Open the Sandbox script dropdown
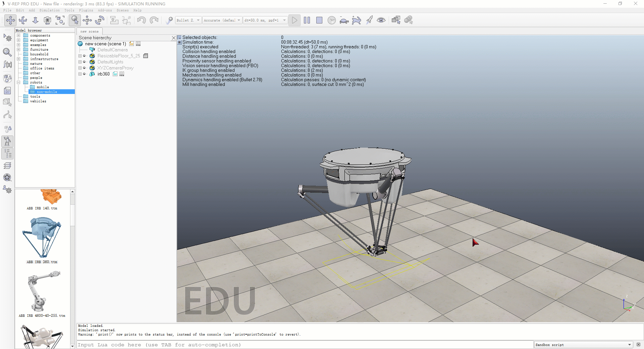Screen dimensions: 644x349 [584, 345]
